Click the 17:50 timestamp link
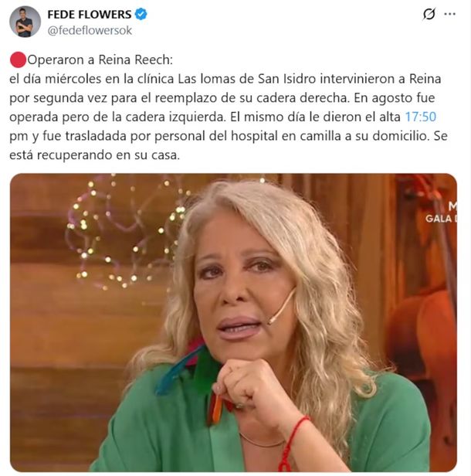 coord(421,117)
